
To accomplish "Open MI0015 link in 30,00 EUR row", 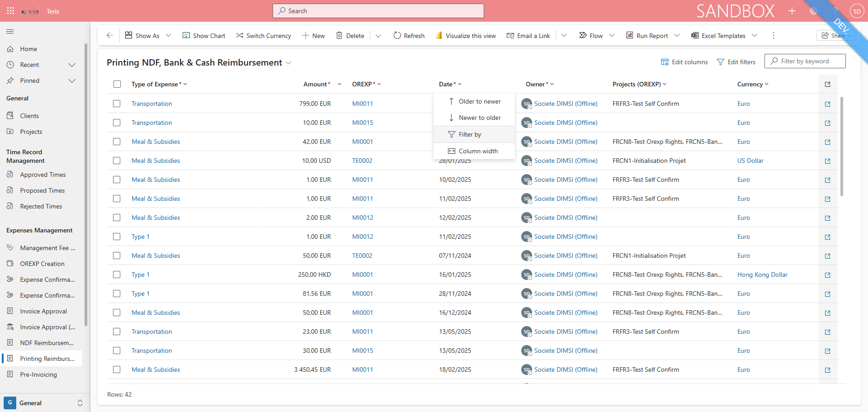I will coord(363,350).
